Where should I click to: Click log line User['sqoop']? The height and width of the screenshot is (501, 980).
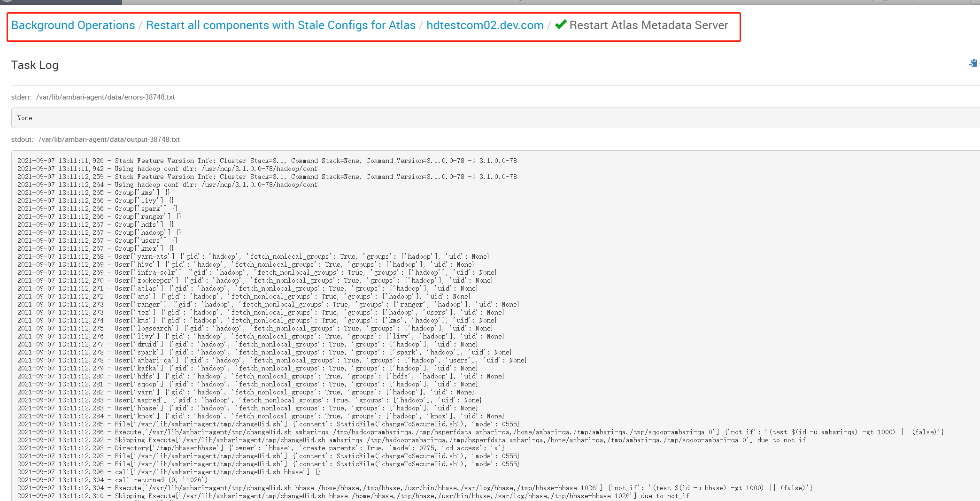click(x=247, y=384)
